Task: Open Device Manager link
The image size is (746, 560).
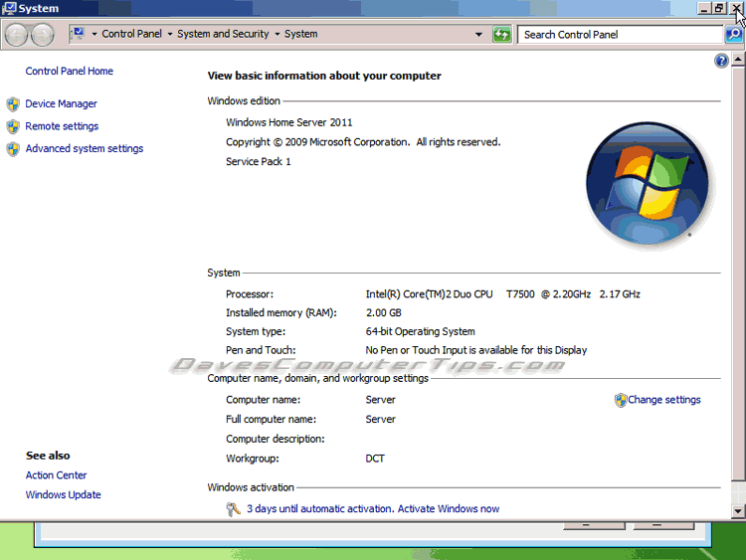Action: click(x=61, y=103)
